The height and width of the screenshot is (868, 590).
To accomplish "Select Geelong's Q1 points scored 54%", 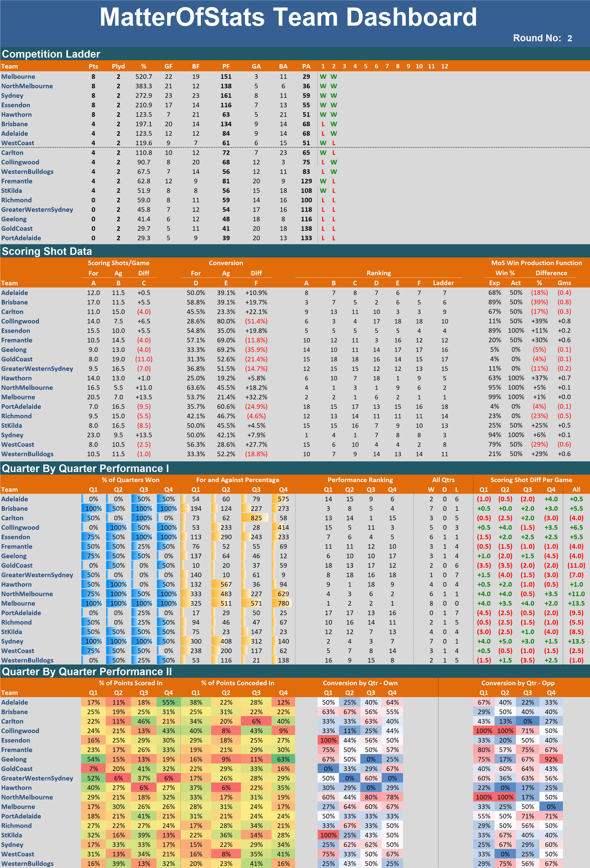I will coord(93,759).
